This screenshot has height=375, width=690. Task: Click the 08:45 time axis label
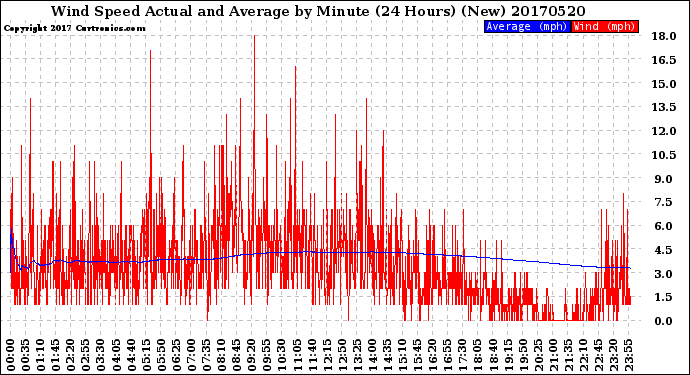[x=237, y=355]
